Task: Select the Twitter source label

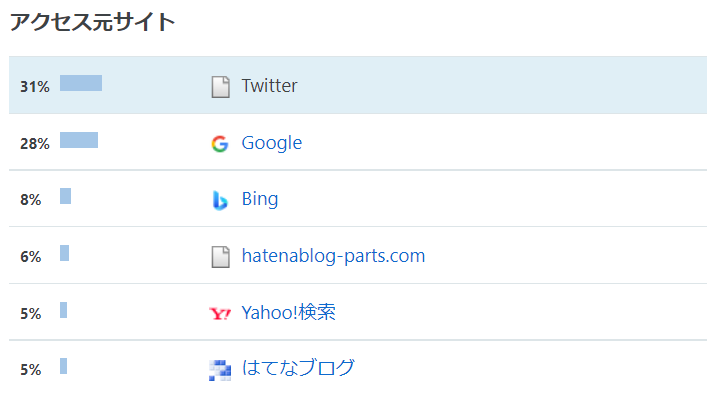Action: point(270,86)
